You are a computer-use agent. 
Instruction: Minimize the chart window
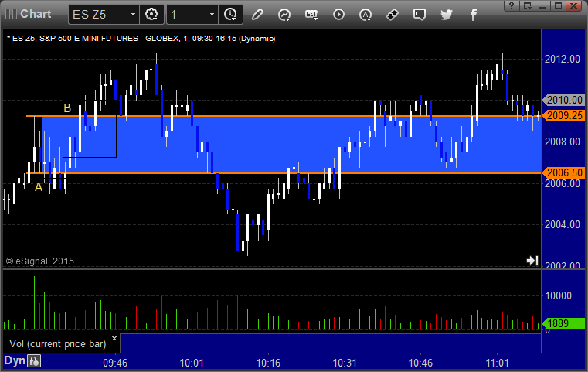(543, 5)
